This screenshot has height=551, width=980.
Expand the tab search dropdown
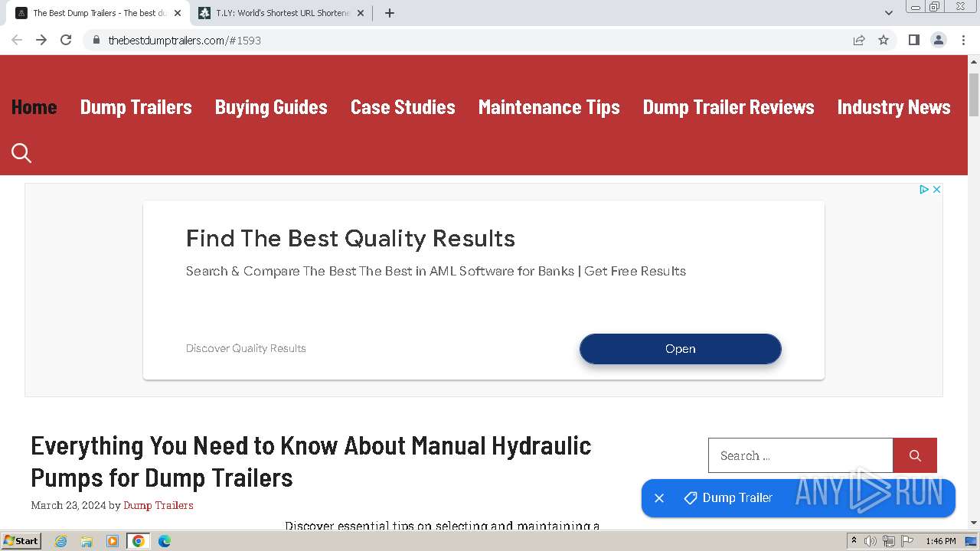click(x=889, y=13)
